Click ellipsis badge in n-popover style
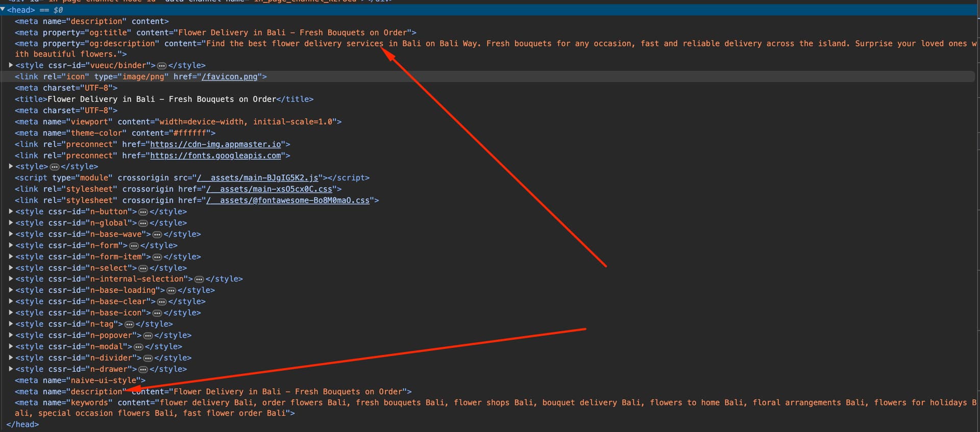The image size is (980, 432). pos(148,336)
